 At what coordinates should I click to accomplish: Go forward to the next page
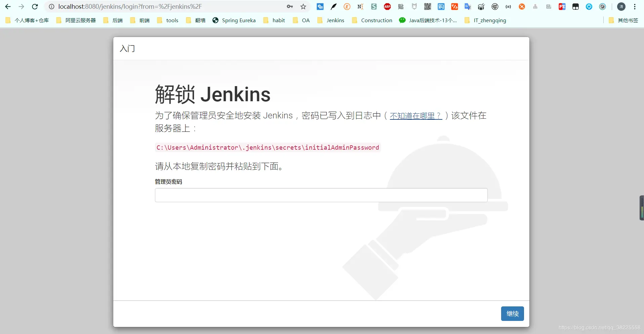[22, 7]
